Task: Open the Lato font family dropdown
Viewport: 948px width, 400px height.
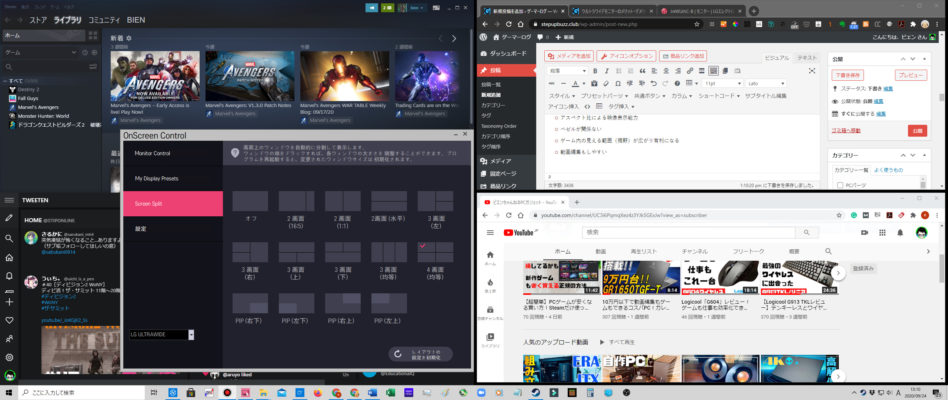Action: coord(765,83)
